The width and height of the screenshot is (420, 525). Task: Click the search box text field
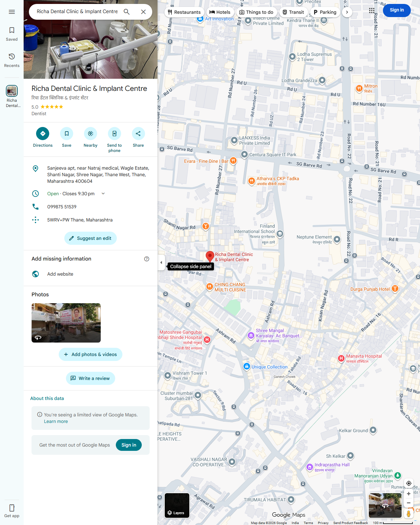77,11
